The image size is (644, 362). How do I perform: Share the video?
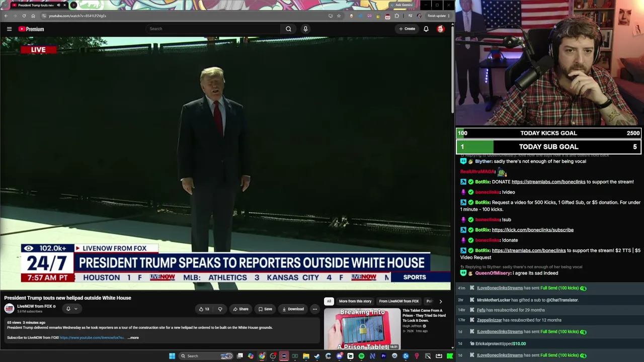click(x=240, y=309)
